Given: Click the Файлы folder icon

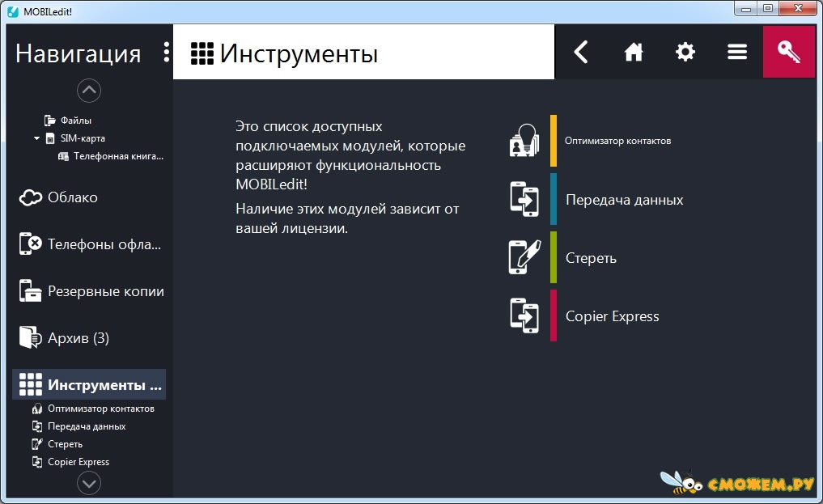Looking at the screenshot, I should pos(50,121).
